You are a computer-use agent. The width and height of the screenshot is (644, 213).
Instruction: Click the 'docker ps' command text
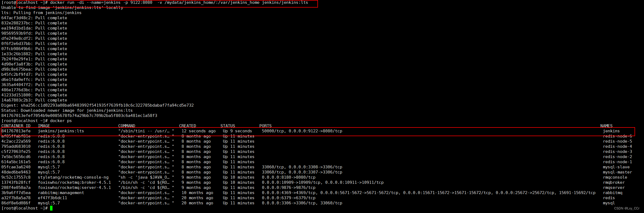[61, 121]
